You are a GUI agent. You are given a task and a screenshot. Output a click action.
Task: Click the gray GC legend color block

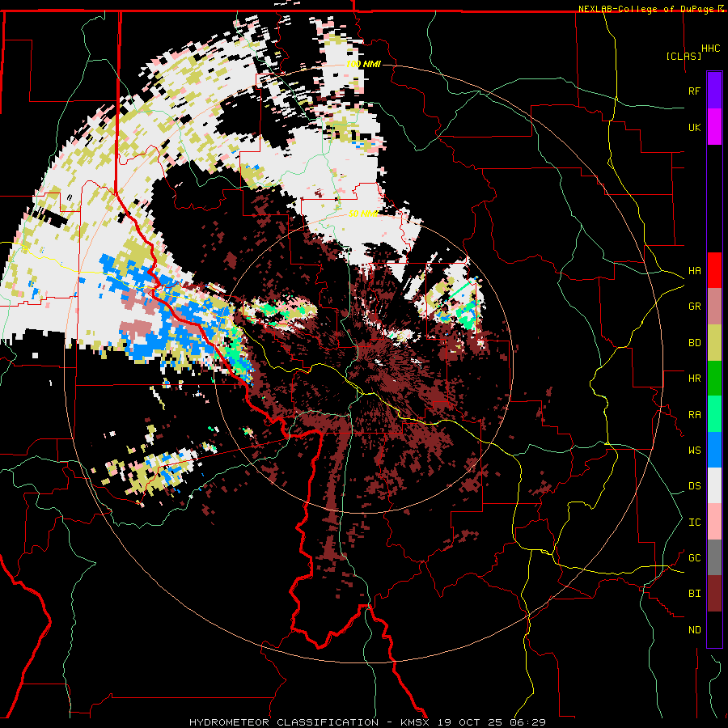click(x=714, y=557)
